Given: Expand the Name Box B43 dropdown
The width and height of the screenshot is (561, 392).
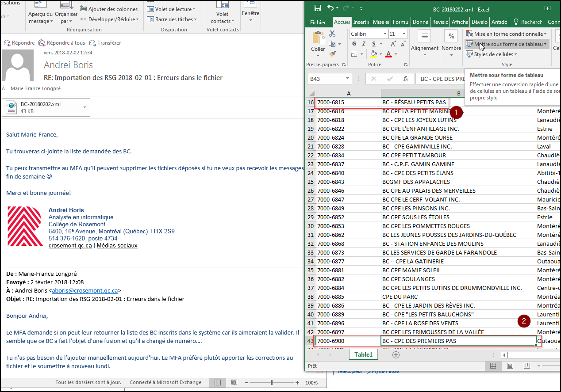Looking at the screenshot, I should (x=347, y=79).
